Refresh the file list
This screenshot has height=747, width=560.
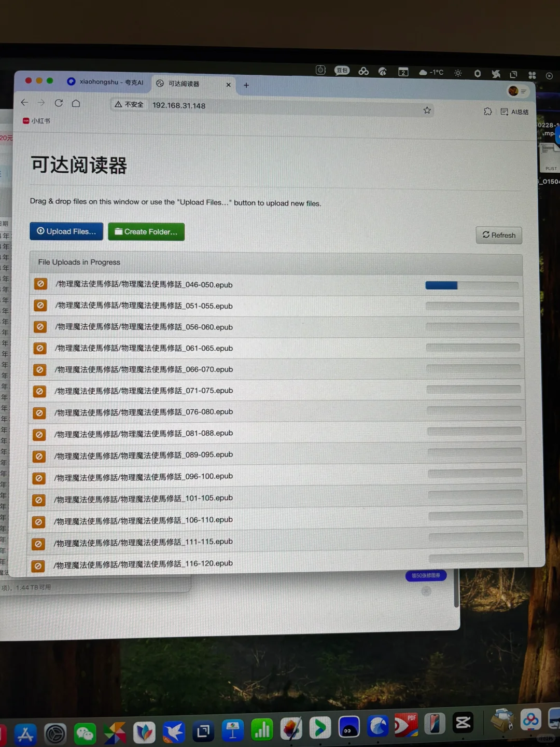point(499,235)
